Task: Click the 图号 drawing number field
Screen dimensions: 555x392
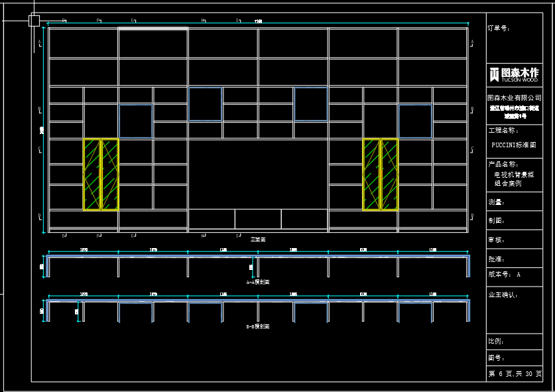Action: pyautogui.click(x=496, y=358)
